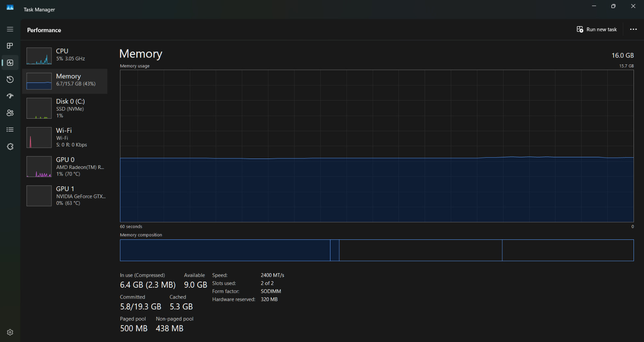Open the Details page icon
Screen dimensions: 644x342
coord(10,130)
